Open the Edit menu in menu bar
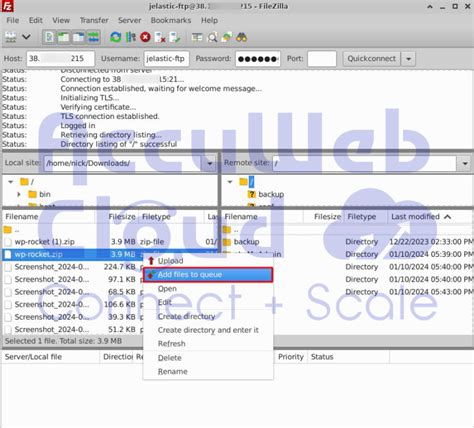Viewport: 474px width, 428px height. [35, 20]
